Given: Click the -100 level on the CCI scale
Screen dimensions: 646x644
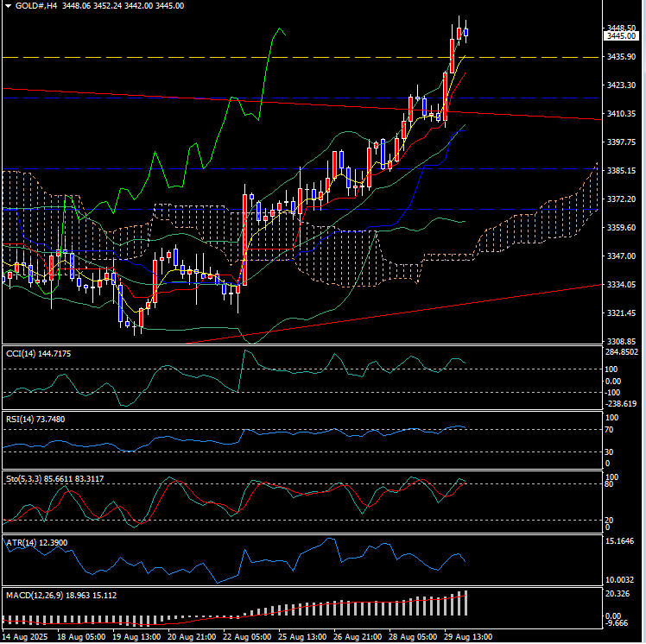Looking at the screenshot, I should pos(612,393).
